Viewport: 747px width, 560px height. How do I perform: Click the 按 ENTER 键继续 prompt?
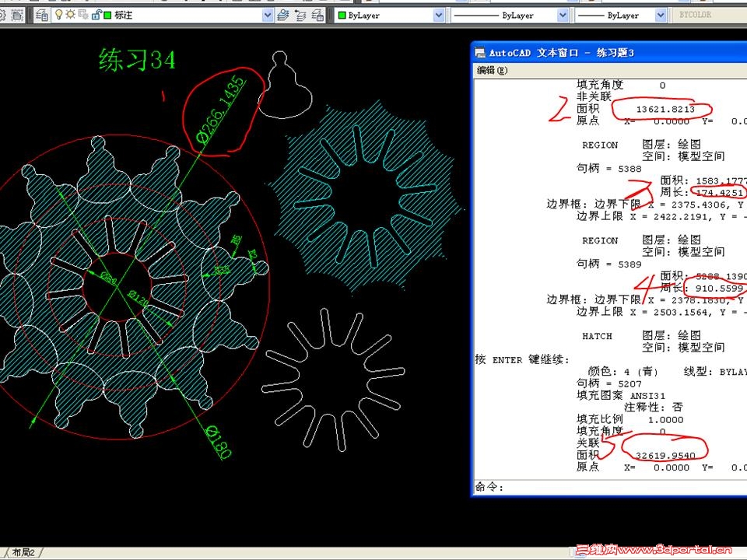click(x=522, y=359)
